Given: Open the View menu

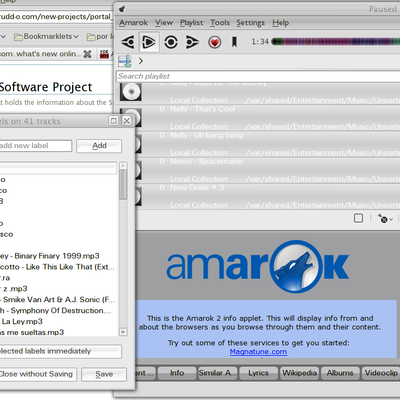Looking at the screenshot, I should tap(164, 23).
